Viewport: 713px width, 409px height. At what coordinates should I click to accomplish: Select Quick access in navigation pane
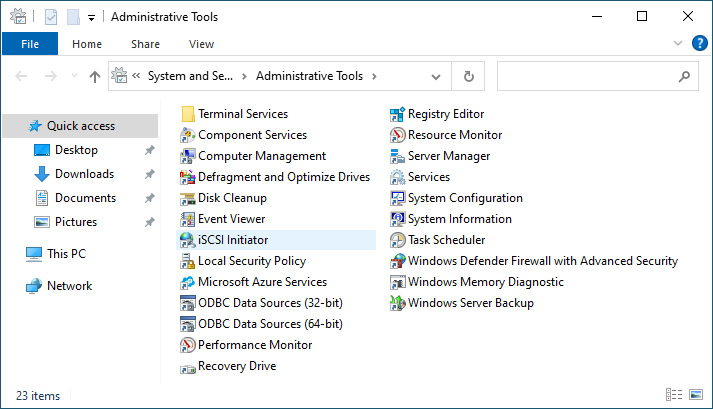tap(80, 126)
